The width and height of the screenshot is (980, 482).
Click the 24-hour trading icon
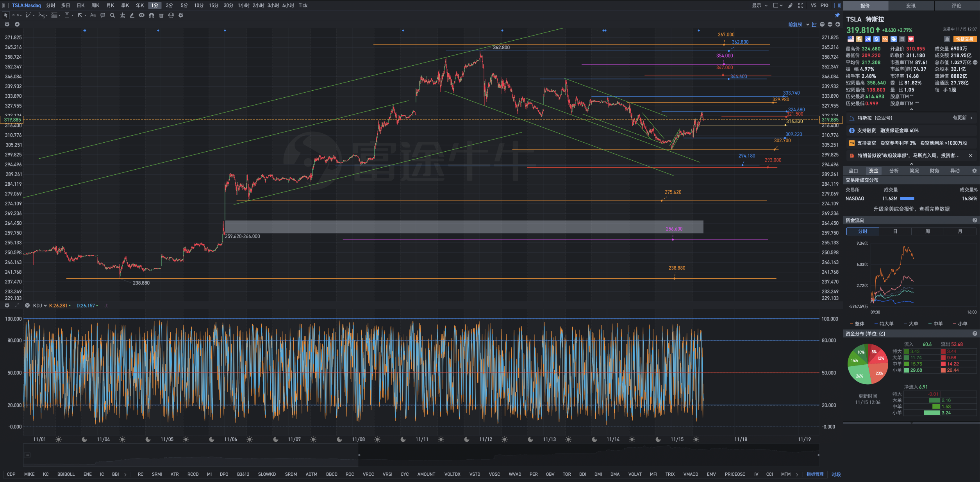(868, 39)
